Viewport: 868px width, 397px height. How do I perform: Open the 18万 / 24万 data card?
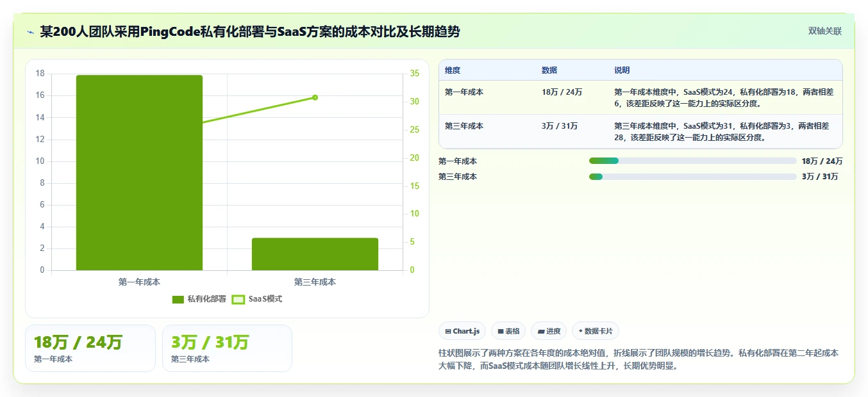[x=90, y=348]
